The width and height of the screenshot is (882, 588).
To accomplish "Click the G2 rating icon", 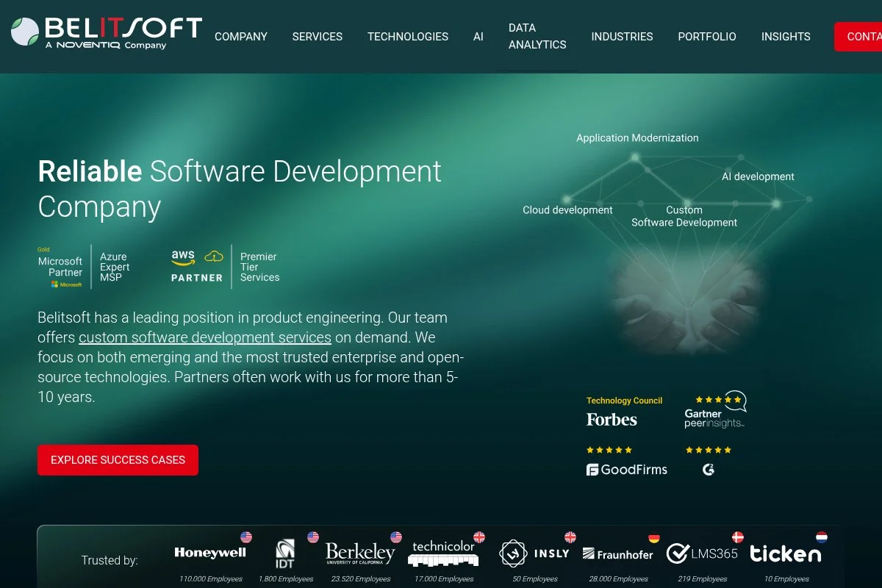I will click(x=707, y=461).
